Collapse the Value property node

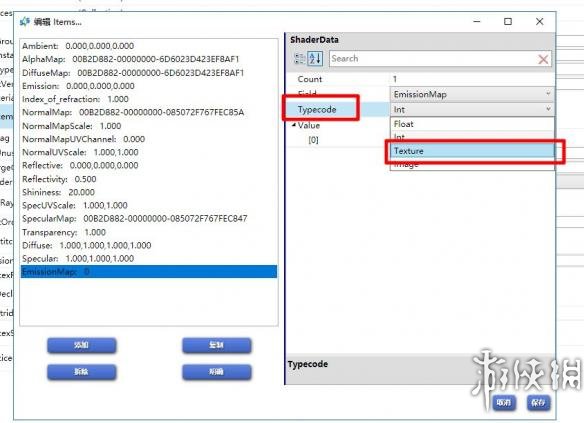pos(293,125)
